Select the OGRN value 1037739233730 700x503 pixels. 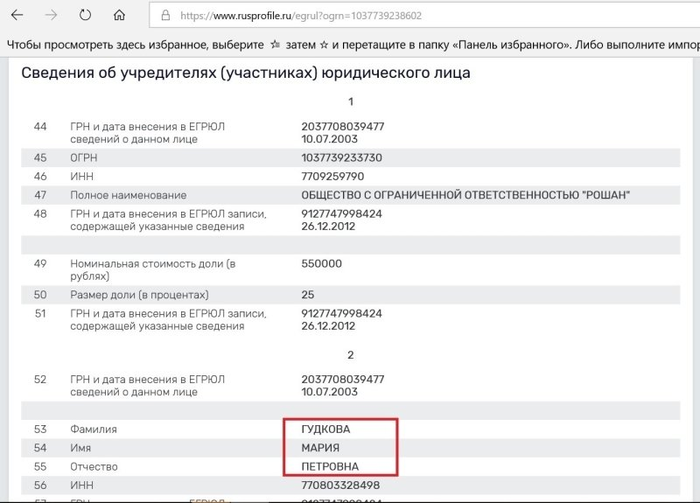(342, 158)
